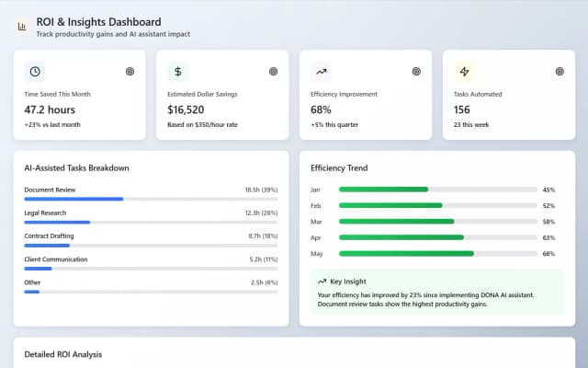Image resolution: width=588 pixels, height=368 pixels.
Task: Select the Contract Drafting task row label
Action: pyautogui.click(x=49, y=236)
